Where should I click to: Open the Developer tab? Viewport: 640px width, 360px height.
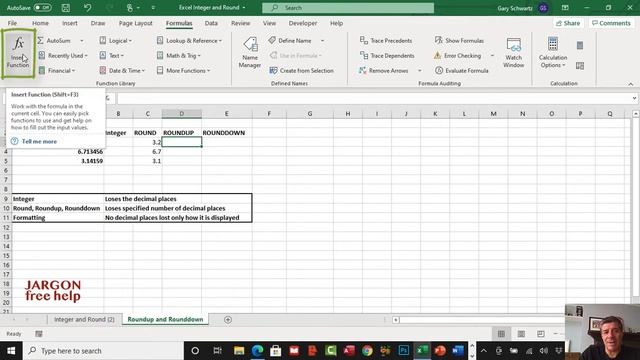[x=303, y=23]
